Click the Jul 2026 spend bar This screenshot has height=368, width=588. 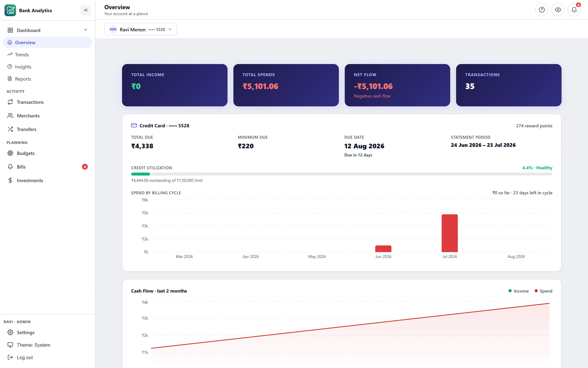[x=450, y=233]
